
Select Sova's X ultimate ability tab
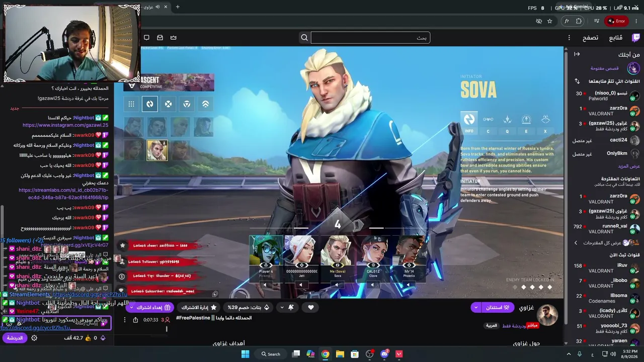tap(545, 123)
